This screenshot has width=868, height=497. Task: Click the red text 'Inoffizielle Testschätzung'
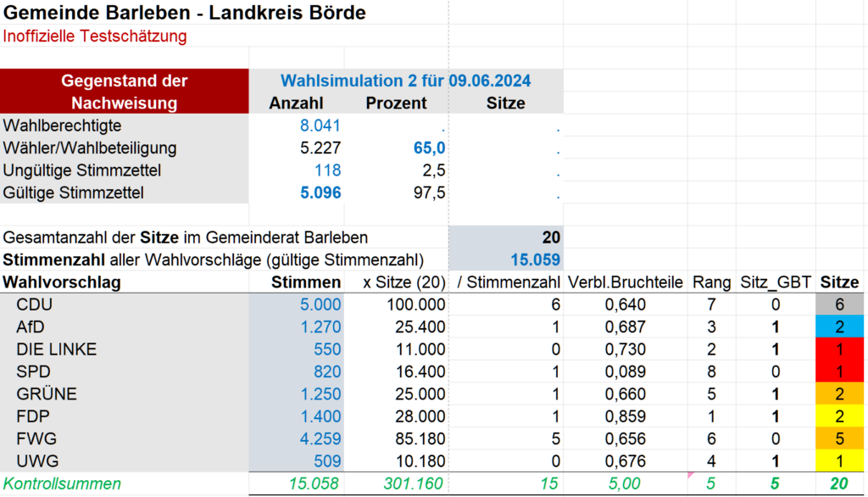[95, 36]
